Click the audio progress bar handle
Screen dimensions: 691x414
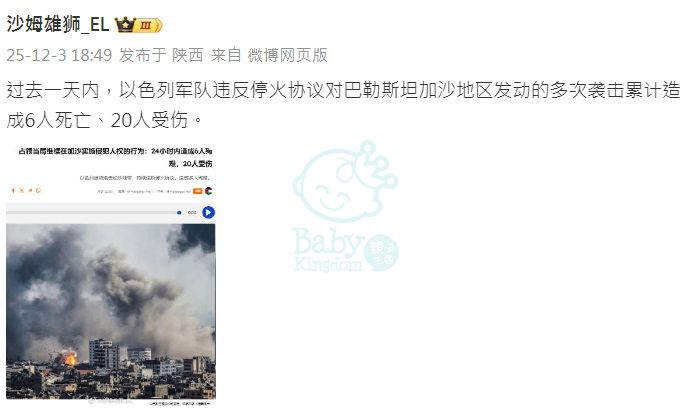click(179, 213)
